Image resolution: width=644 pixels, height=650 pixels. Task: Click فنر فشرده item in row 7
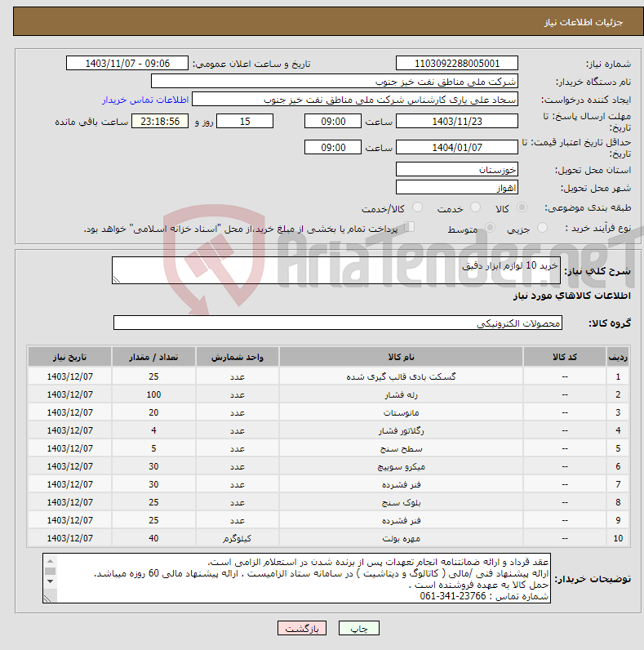tap(401, 484)
